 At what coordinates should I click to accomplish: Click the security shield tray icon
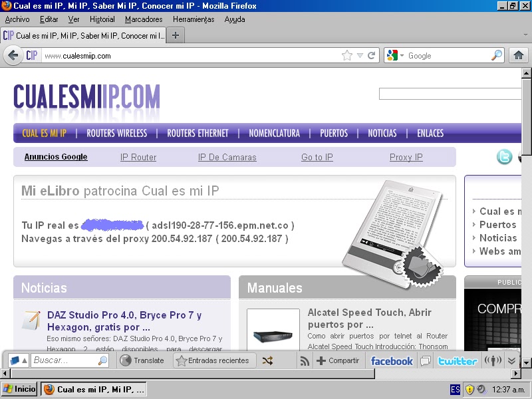(469, 389)
